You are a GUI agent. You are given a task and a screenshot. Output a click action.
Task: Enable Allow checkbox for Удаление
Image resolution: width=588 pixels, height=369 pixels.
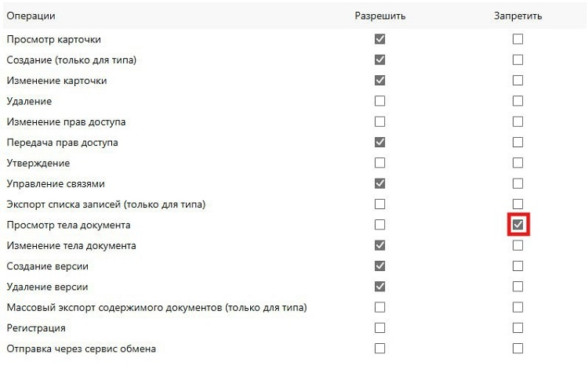coord(380,101)
